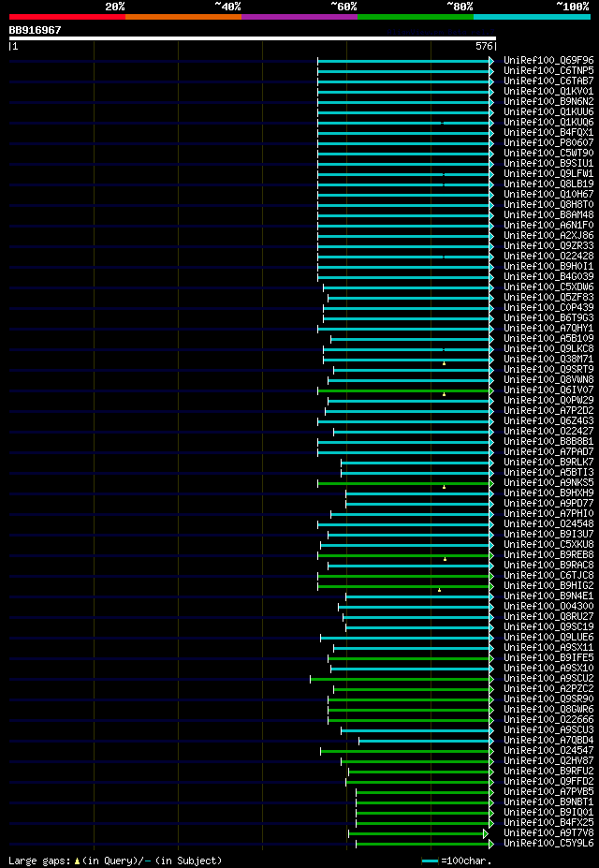Select the UniRef100_A2XJ86 label
The height and width of the screenshot is (868, 599).
[548, 236]
